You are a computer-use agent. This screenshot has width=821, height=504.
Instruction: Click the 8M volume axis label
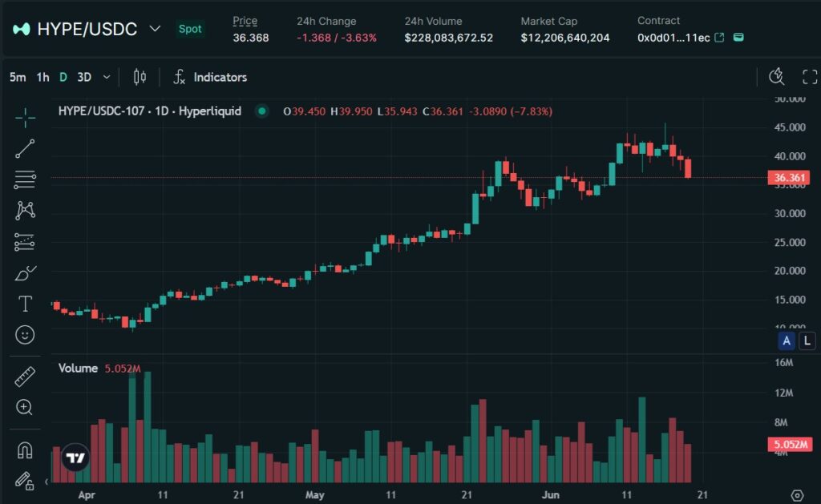[x=781, y=422]
